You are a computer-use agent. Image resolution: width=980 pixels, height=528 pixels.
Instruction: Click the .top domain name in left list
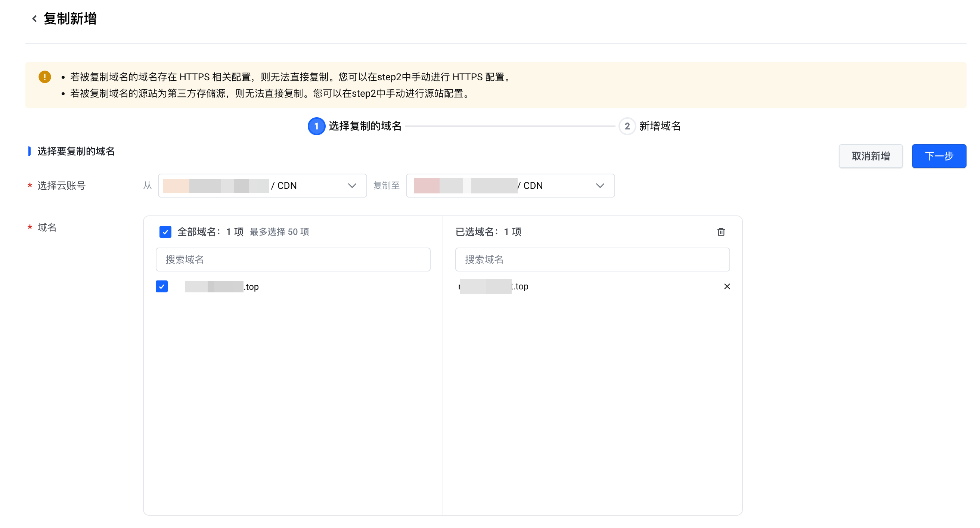click(x=222, y=286)
